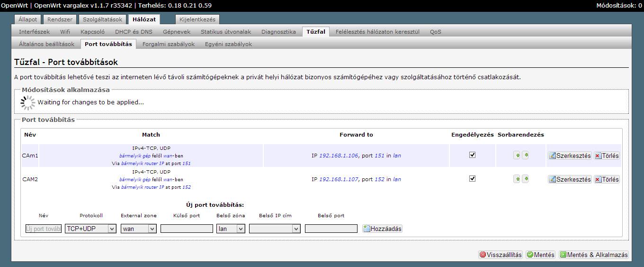Open the Gépnevek subtab
Screen dimensions: 644x267
176,32
